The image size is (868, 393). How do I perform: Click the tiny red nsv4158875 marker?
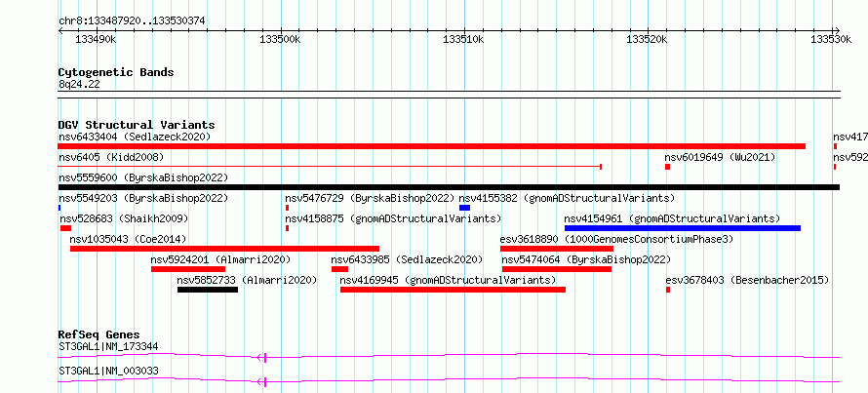click(x=288, y=228)
